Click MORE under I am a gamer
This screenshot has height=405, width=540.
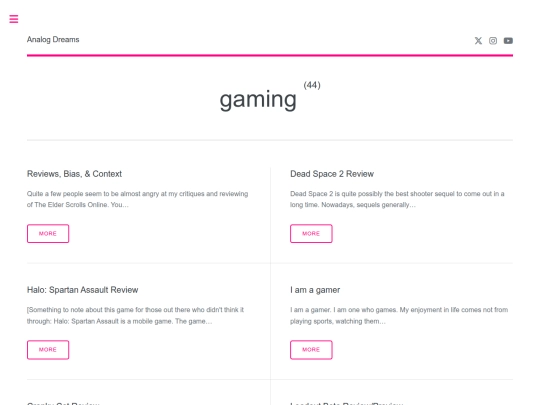[311, 350]
